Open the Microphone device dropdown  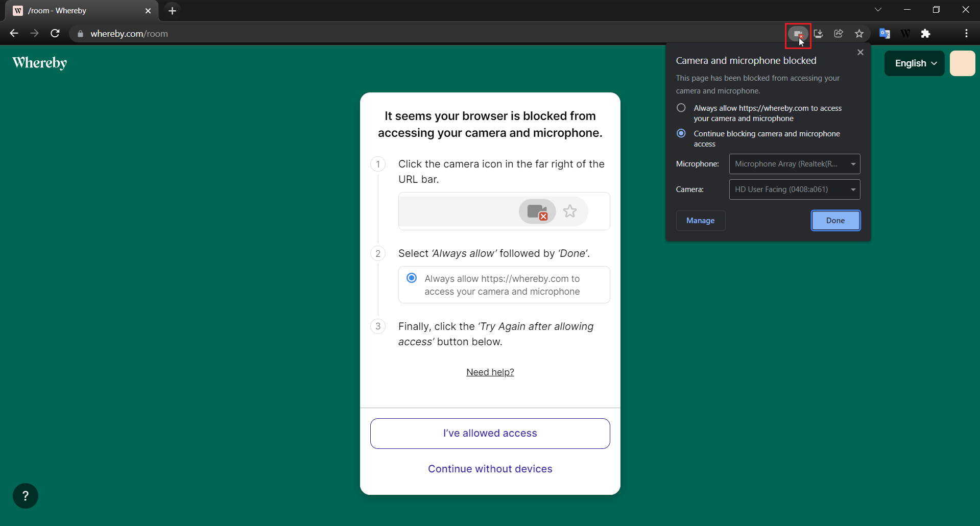pyautogui.click(x=795, y=164)
